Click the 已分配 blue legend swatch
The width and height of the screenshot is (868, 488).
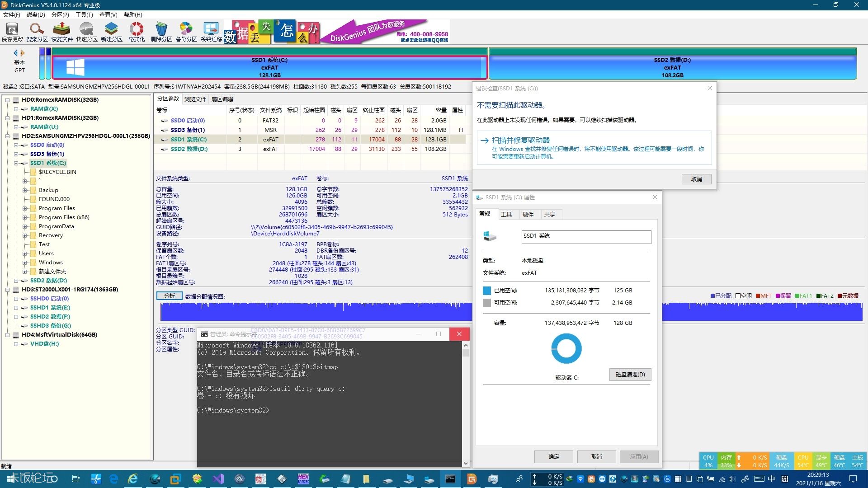click(x=712, y=296)
